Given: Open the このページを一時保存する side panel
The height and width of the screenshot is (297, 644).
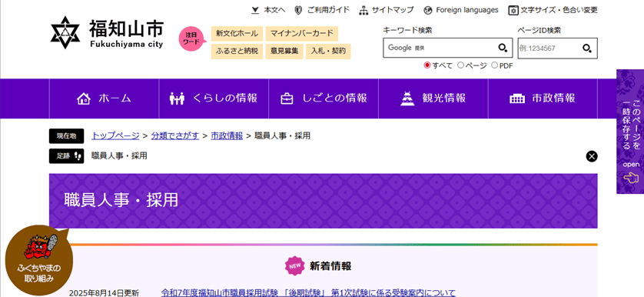Looking at the screenshot, I should (630, 132).
